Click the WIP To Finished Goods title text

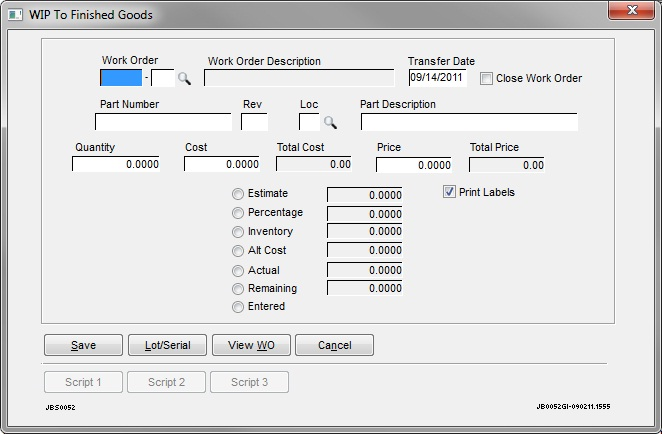coord(91,15)
